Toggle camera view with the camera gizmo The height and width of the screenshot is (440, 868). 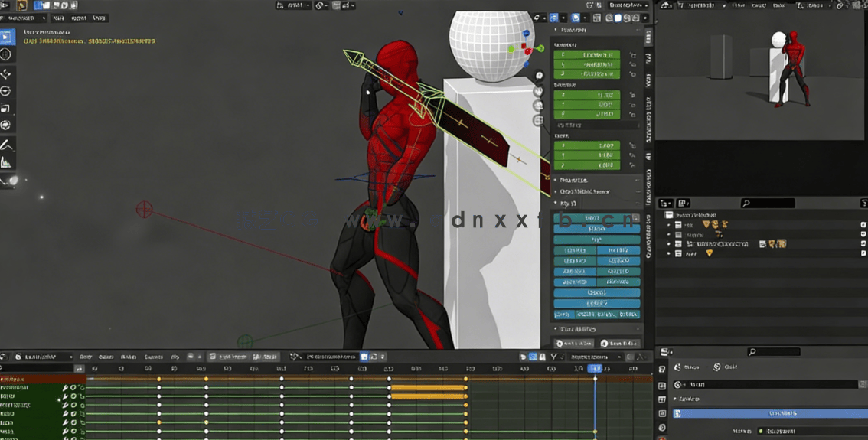tap(539, 106)
